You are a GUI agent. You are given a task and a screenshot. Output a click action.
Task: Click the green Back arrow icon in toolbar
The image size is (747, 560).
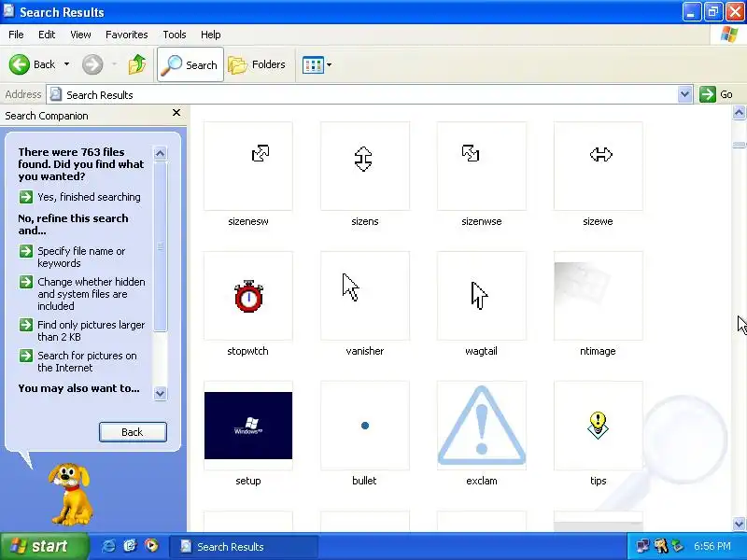pos(19,64)
